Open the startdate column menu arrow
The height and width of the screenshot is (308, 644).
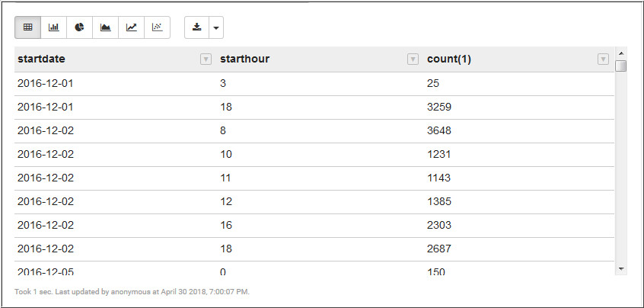point(206,59)
